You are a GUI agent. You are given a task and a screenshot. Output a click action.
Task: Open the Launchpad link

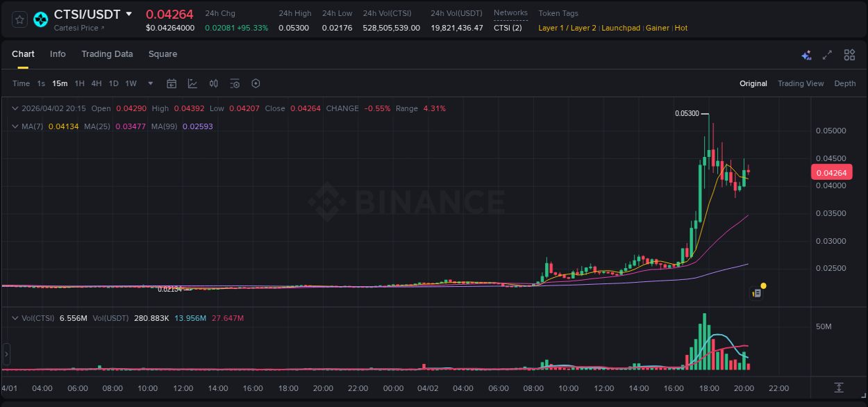pos(621,28)
